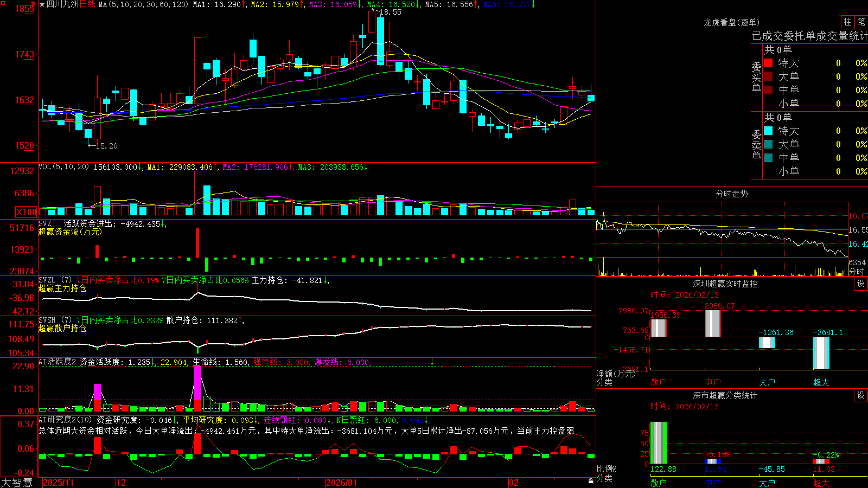Click the bright red 特大 buy-order swatch
Screen dimensions: 868x488
click(x=768, y=63)
